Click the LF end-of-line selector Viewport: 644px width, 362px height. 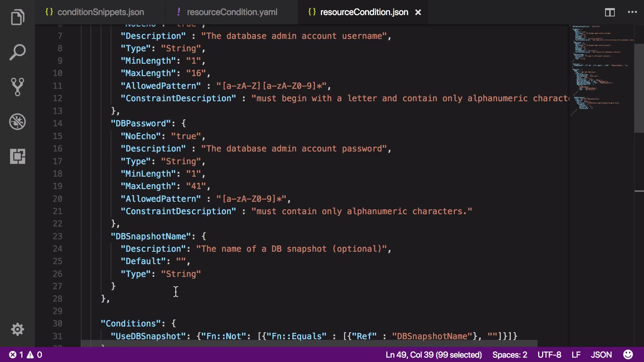coord(576,355)
